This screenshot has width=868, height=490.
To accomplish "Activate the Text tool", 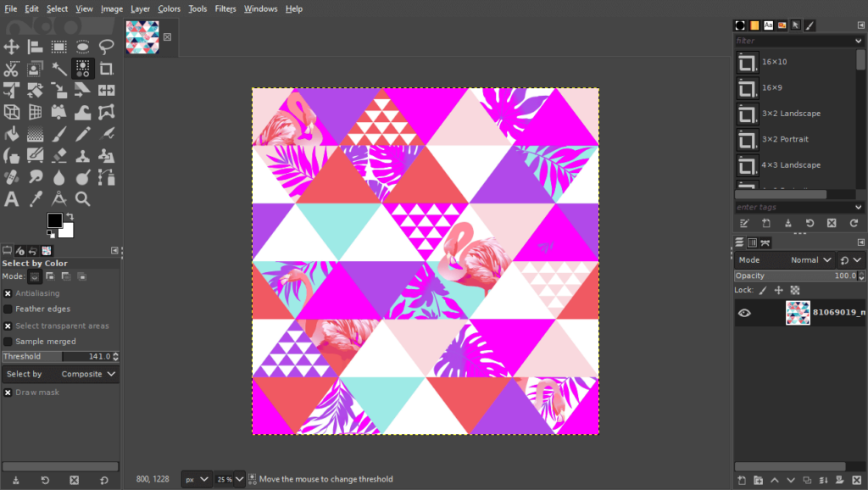I will (13, 198).
